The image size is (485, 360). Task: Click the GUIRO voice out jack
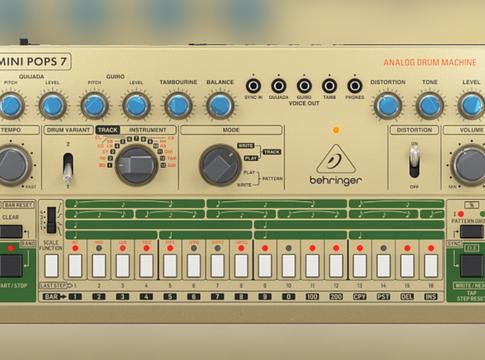coord(304,86)
